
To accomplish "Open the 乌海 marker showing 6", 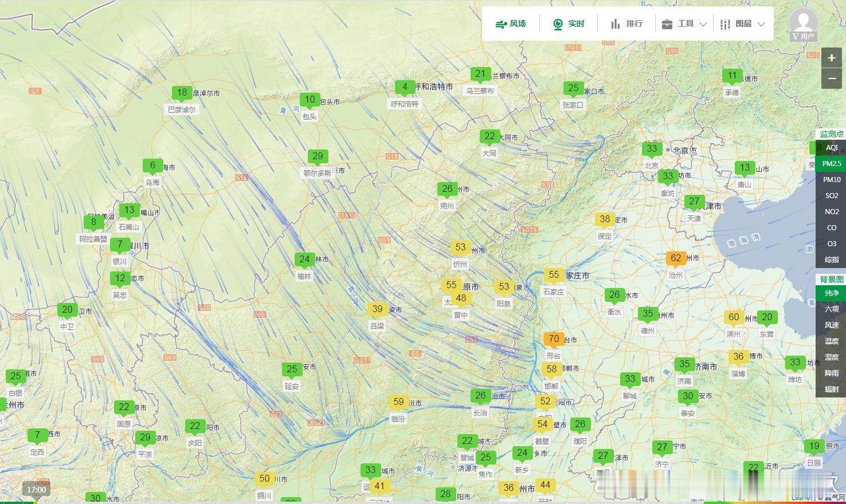I will (152, 166).
